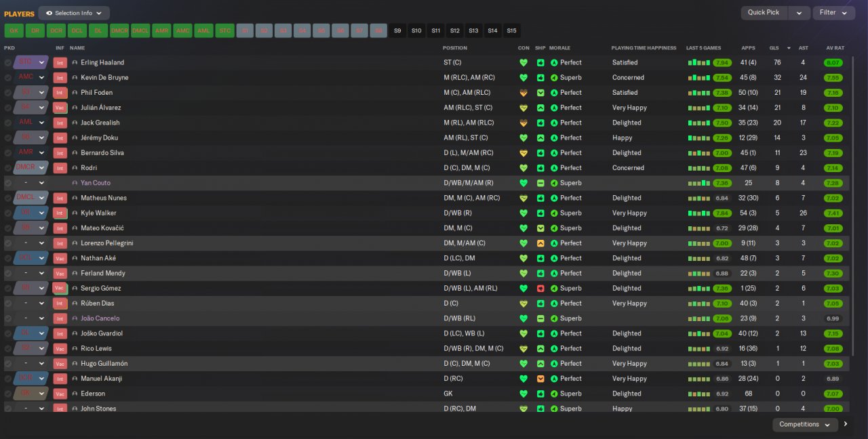This screenshot has height=439, width=868.
Task: Click Erling Haaland's green condition heart icon
Action: click(x=523, y=62)
